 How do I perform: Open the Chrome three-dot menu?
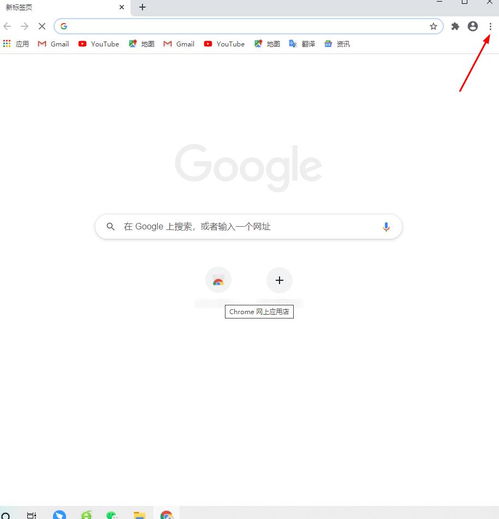490,26
